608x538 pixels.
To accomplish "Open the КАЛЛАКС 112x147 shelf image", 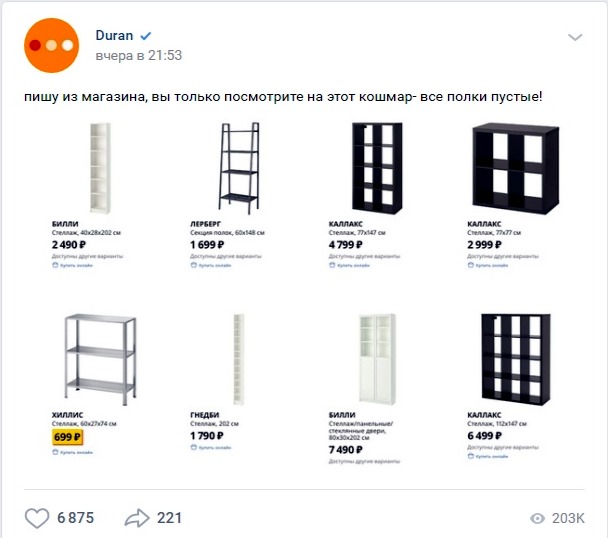I will click(x=515, y=360).
